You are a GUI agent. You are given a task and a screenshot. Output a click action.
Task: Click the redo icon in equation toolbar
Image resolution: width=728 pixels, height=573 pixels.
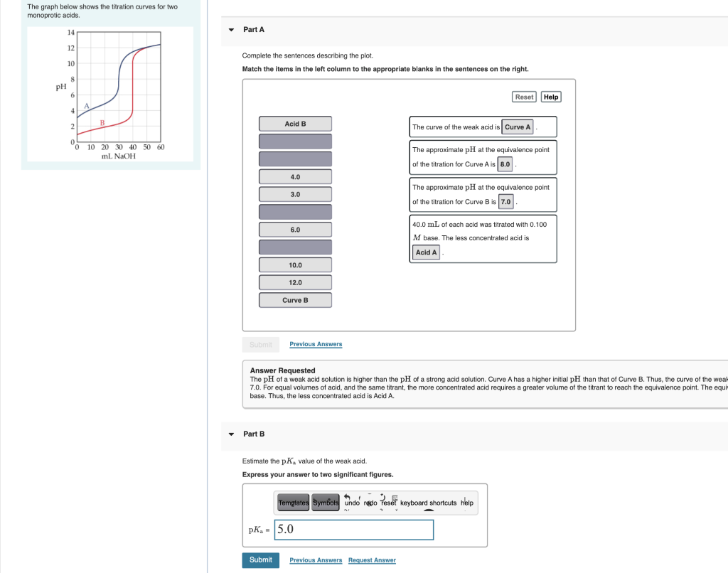(370, 503)
